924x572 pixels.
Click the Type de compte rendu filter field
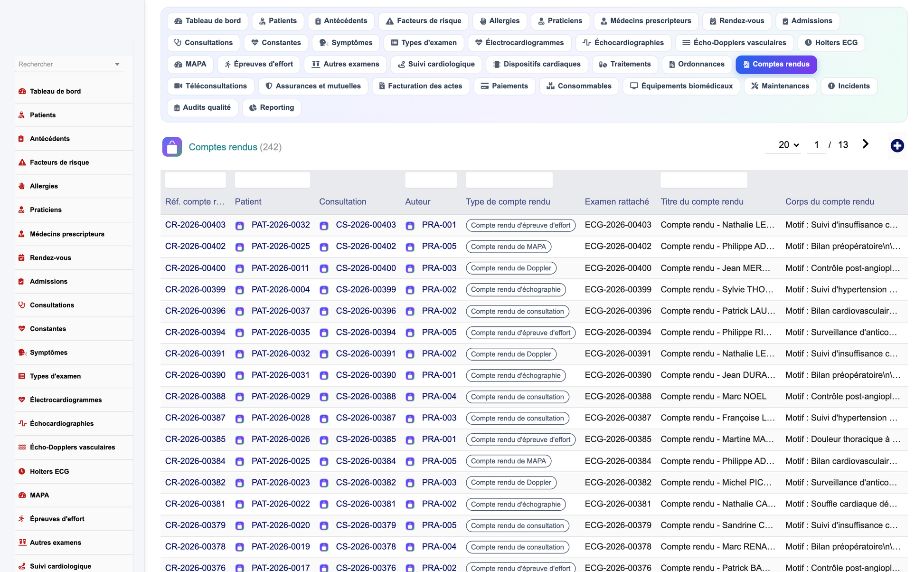(509, 180)
